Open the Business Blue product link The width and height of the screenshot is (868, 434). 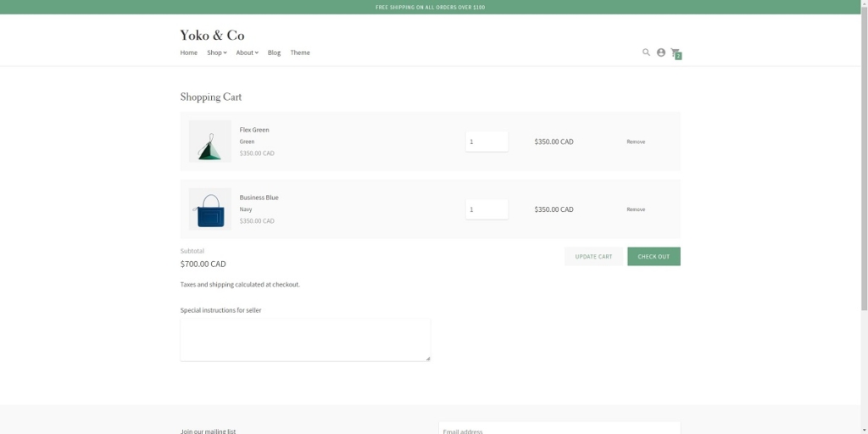pos(259,198)
